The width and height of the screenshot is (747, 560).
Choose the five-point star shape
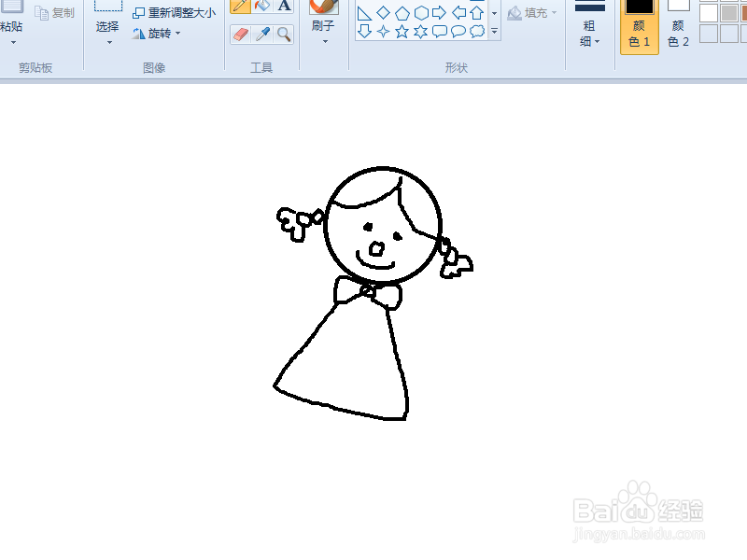pos(402,32)
